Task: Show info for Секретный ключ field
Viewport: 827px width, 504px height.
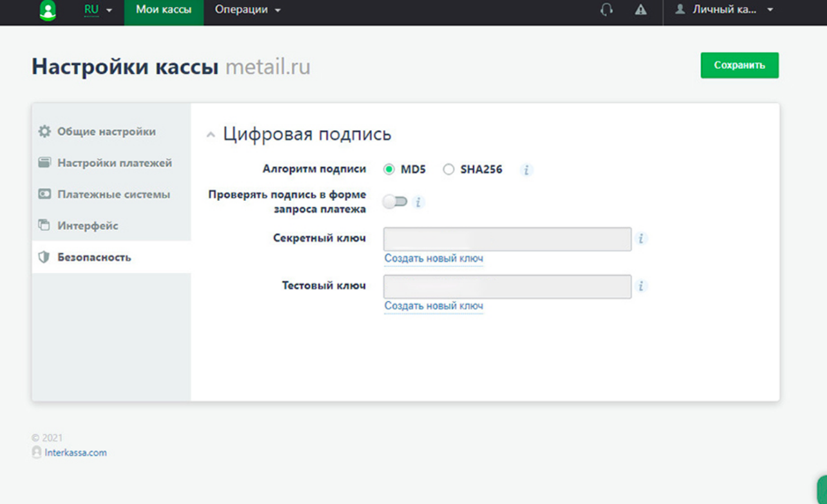Action: [x=641, y=239]
